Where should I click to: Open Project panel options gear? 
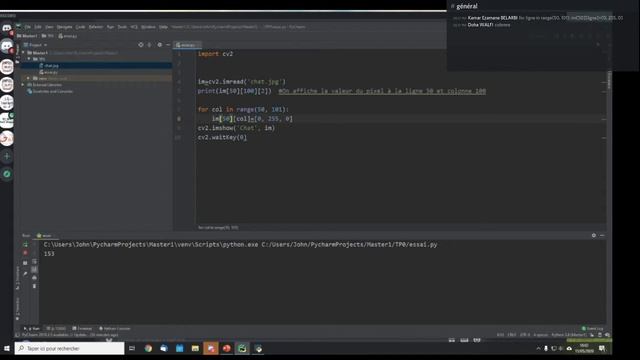pos(159,44)
